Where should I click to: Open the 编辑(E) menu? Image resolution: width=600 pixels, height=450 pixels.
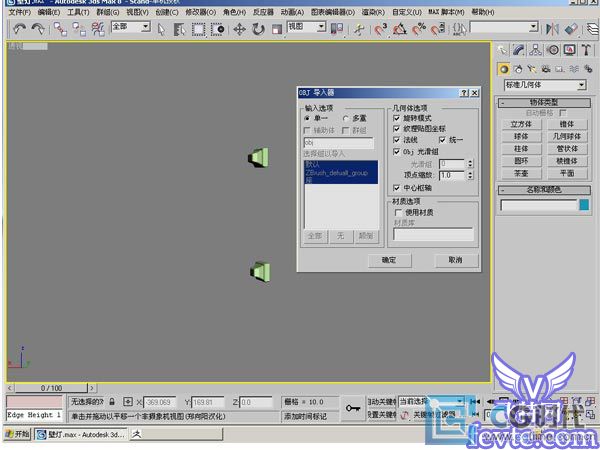tap(49, 12)
